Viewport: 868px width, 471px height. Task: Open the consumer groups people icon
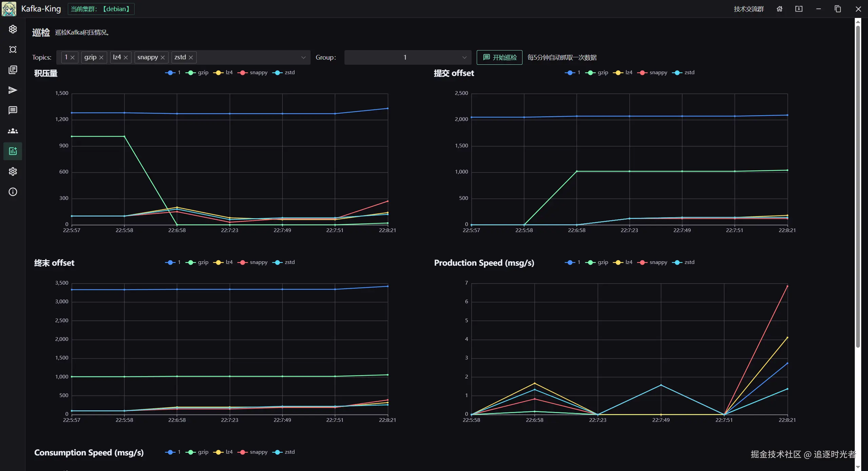[13, 131]
